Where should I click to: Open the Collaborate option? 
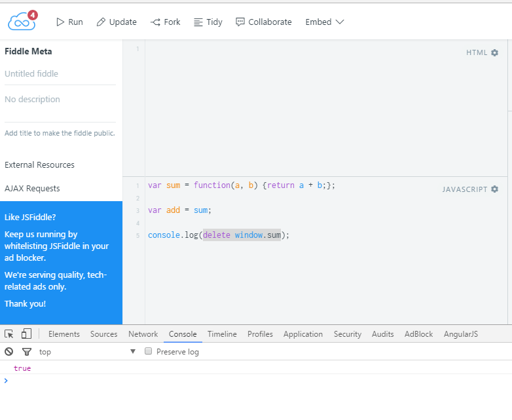tap(263, 22)
